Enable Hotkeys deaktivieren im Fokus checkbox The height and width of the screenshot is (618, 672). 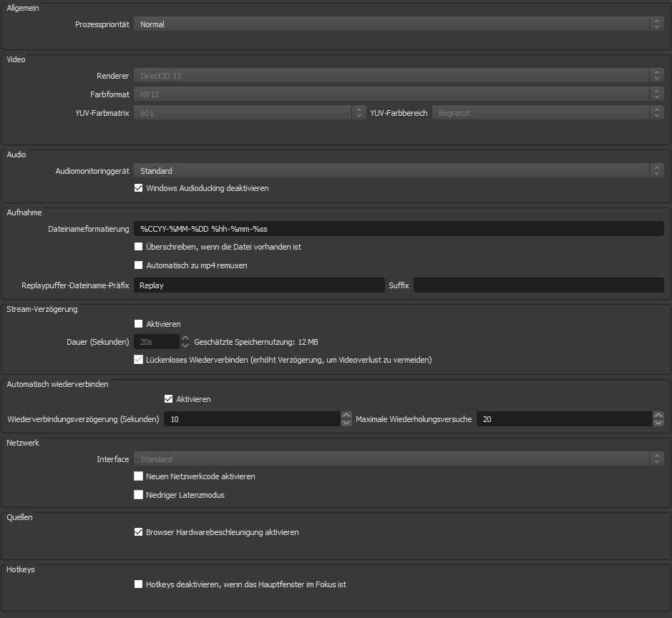pos(139,584)
